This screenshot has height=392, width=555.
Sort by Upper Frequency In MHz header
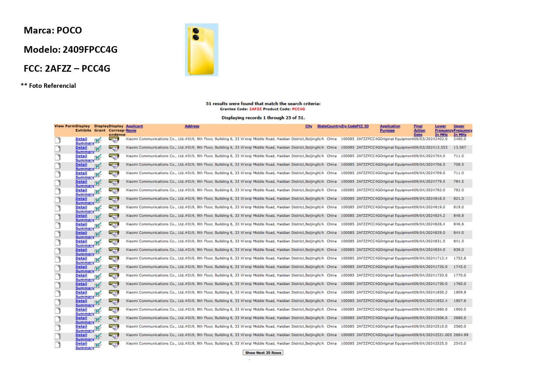click(463, 130)
